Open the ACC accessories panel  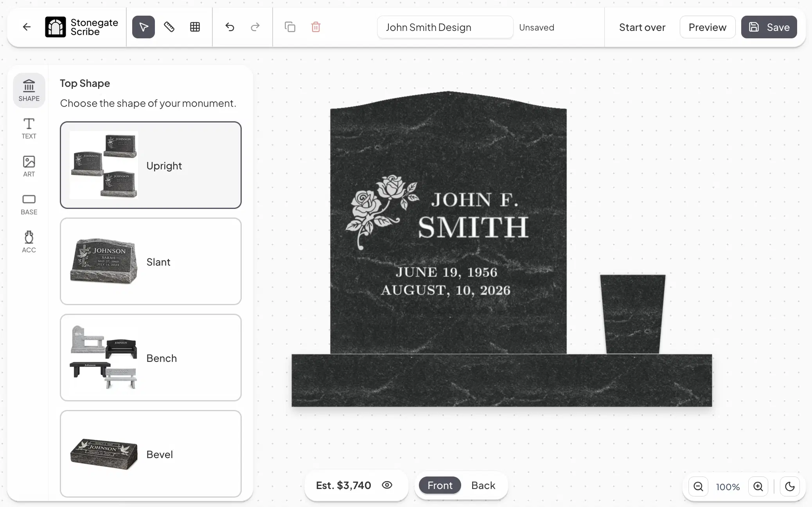29,241
